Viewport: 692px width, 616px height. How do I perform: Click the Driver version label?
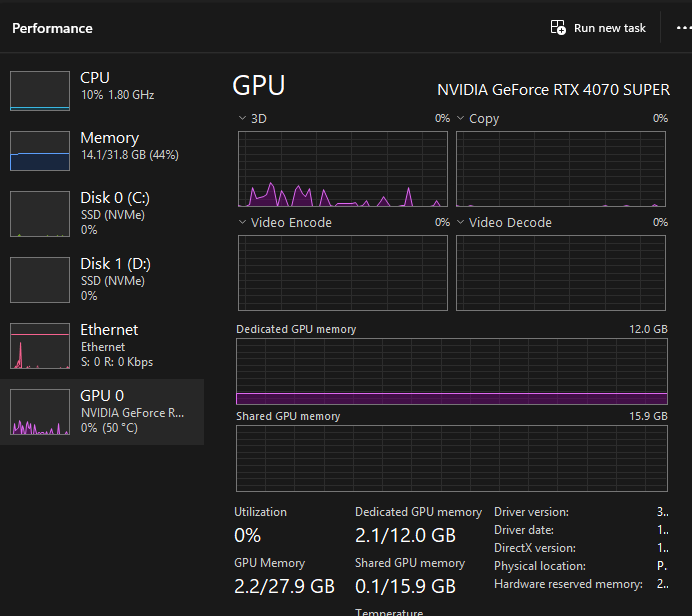[531, 512]
